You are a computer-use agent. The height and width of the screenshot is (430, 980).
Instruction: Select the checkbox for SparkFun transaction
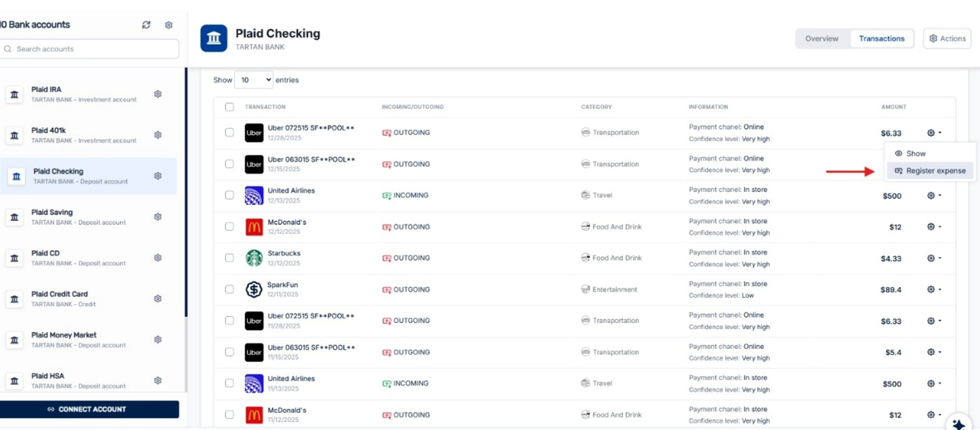pos(230,290)
